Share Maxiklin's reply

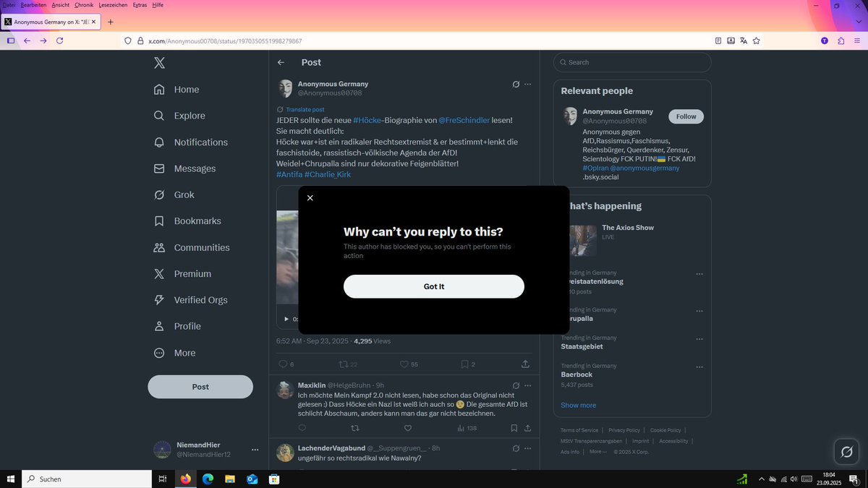tap(528, 428)
